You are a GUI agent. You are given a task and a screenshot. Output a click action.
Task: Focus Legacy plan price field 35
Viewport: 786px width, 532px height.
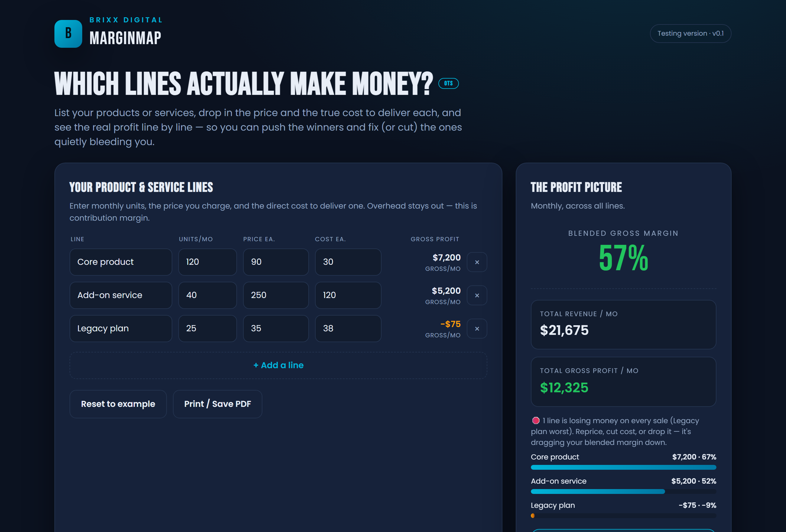pyautogui.click(x=276, y=328)
